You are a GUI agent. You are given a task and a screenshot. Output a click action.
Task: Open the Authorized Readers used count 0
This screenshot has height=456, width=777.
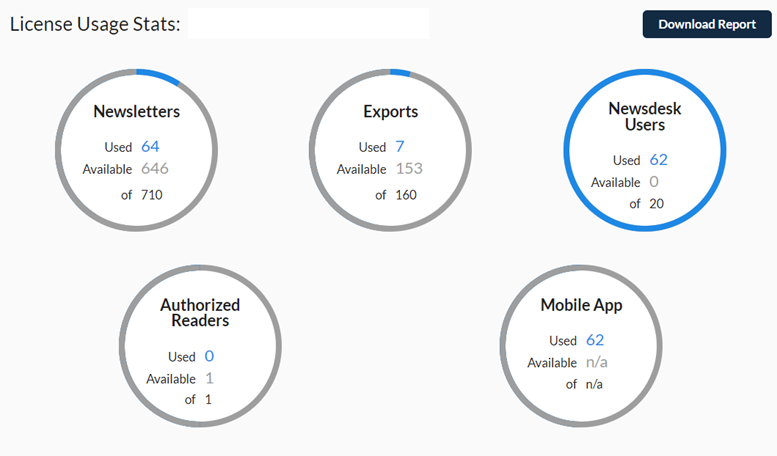point(209,356)
